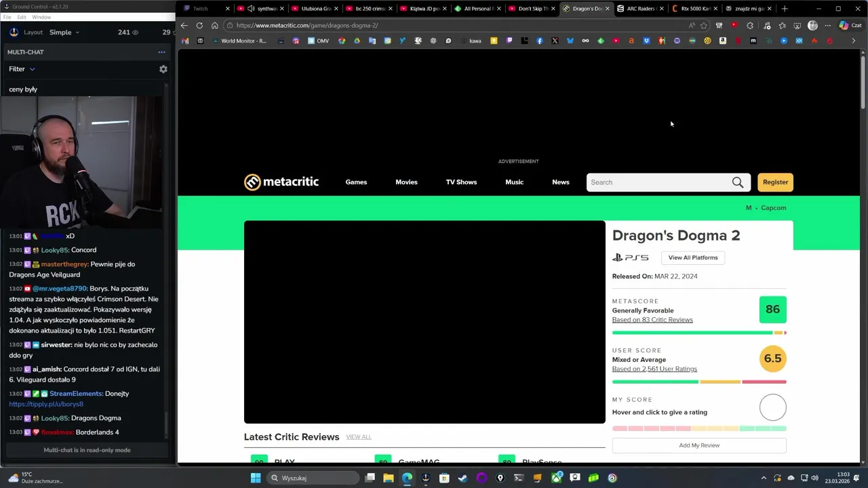This screenshot has width=868, height=488.
Task: Open the Metacritic logo home link
Action: click(x=281, y=182)
